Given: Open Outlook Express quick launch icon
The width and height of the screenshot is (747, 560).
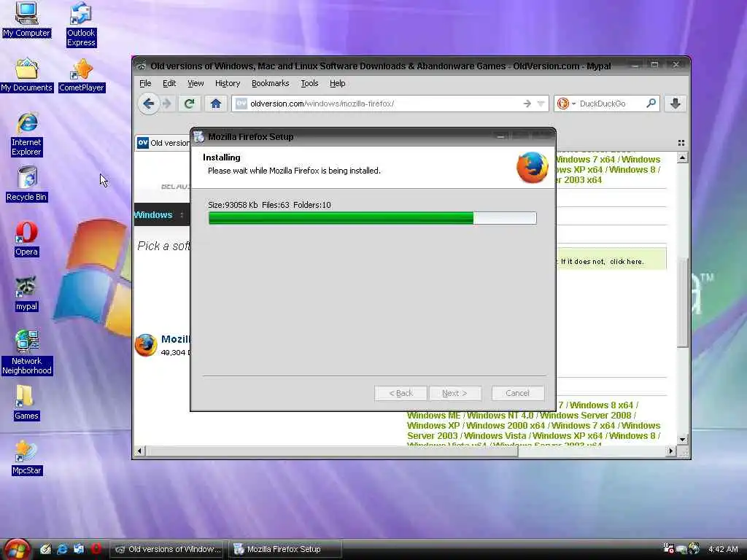Looking at the screenshot, I should [x=79, y=549].
